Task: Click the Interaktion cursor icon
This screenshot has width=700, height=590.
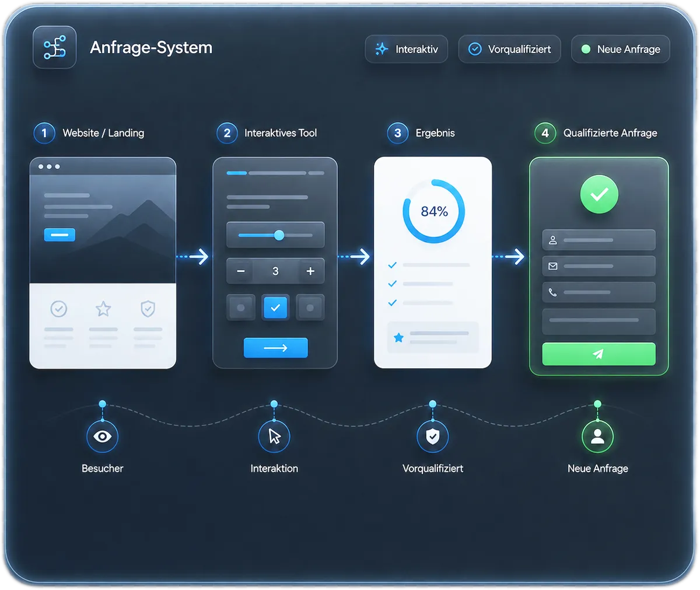Action: tap(274, 437)
